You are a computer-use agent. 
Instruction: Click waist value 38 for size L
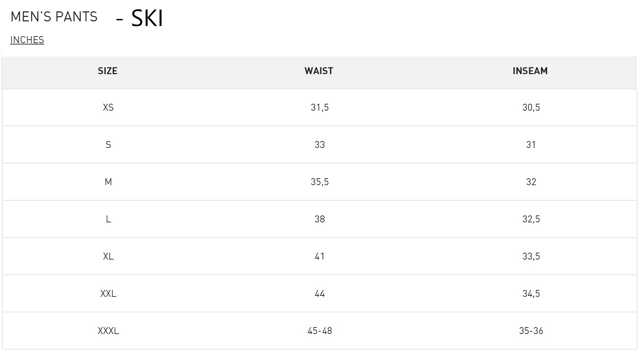tap(320, 219)
